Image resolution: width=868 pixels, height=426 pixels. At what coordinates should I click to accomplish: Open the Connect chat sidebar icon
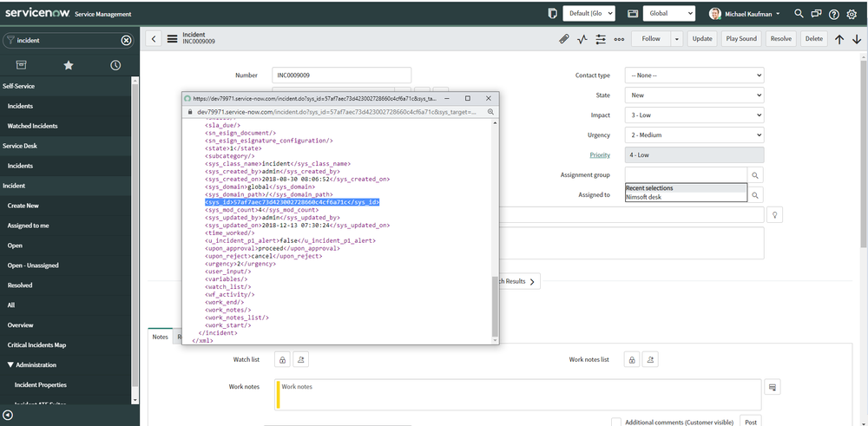(816, 14)
